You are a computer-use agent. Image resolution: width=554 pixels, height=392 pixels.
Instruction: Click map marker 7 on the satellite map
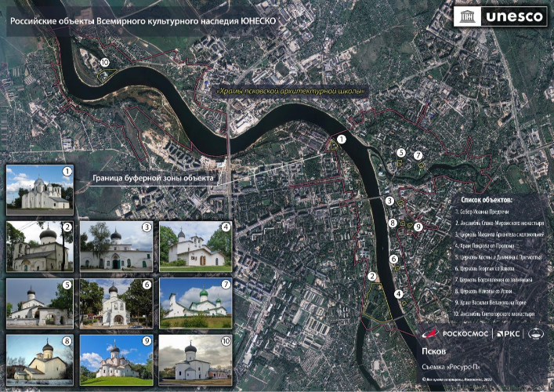(418, 155)
